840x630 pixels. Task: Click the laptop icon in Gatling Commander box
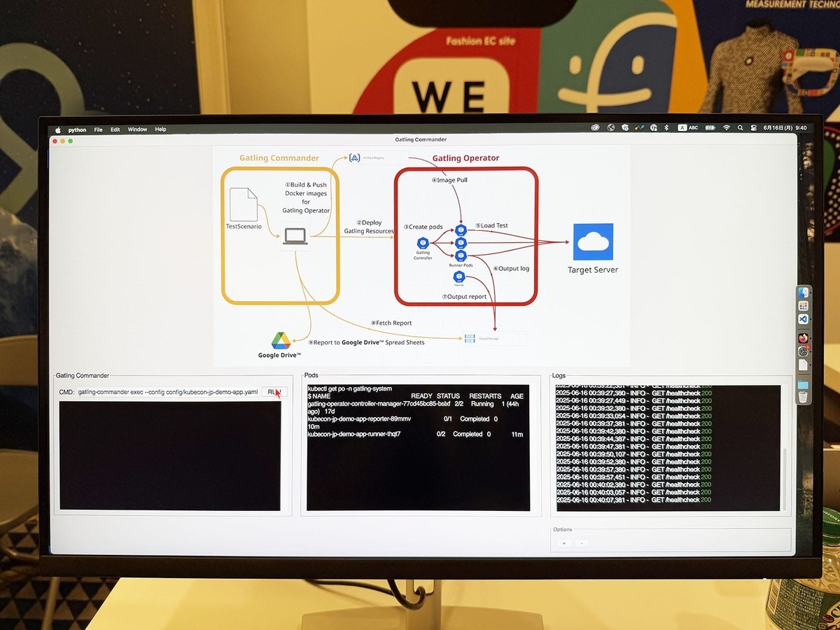pos(295,237)
